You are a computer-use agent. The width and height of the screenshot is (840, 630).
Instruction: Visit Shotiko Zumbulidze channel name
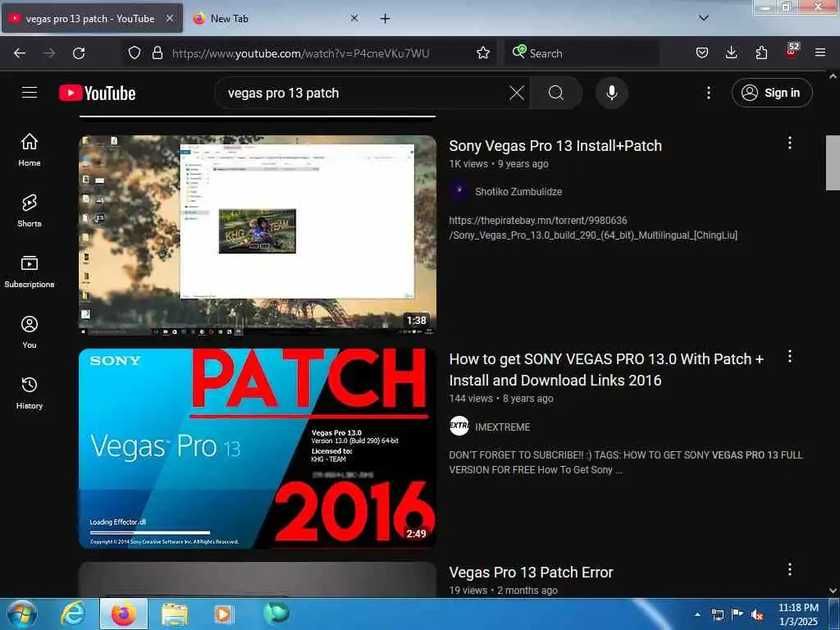pos(518,192)
